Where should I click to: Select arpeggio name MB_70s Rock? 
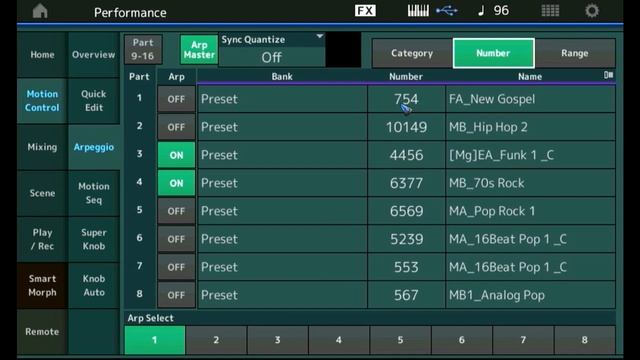pos(531,183)
